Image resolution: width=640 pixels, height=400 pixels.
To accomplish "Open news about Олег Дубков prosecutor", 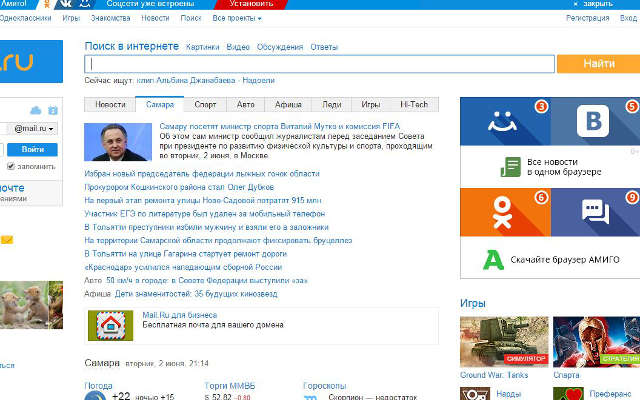I will 179,187.
